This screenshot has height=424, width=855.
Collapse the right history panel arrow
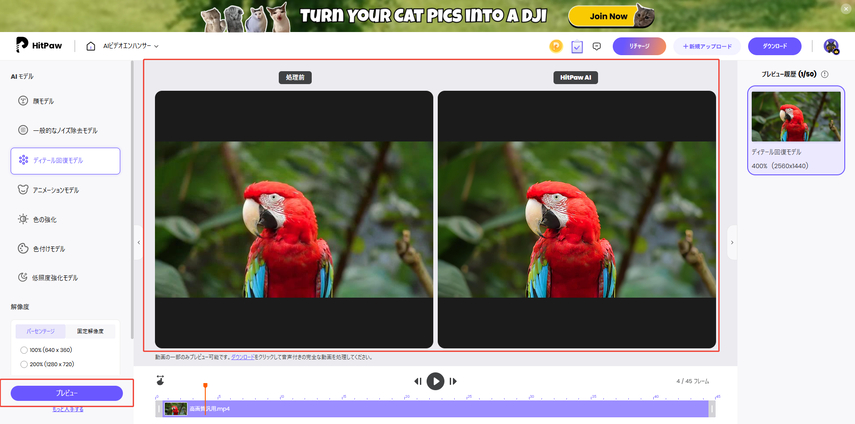(732, 242)
